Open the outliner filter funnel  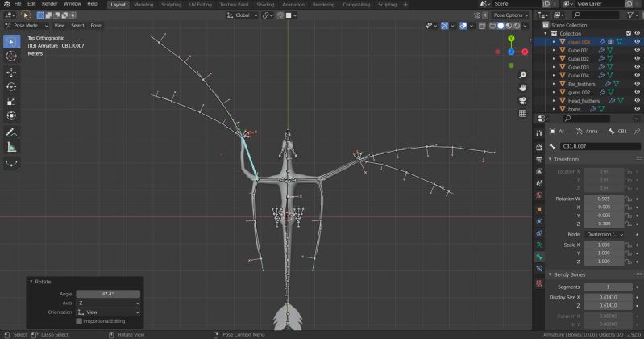click(x=630, y=15)
